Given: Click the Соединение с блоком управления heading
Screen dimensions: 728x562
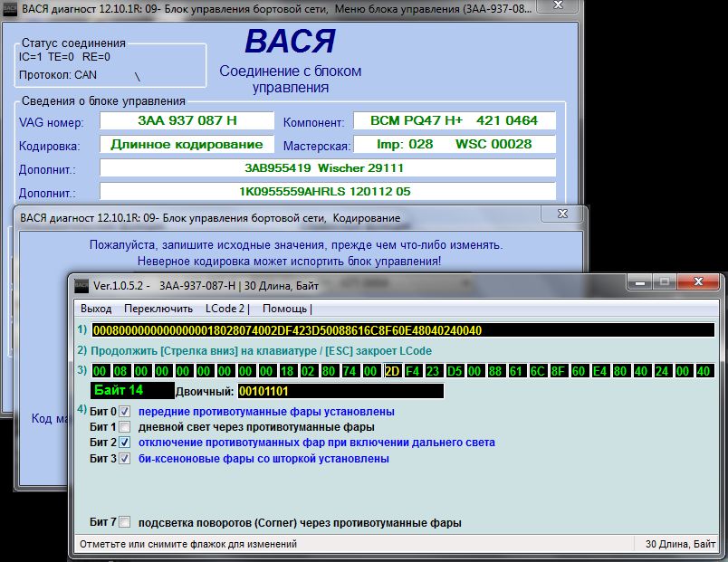Looking at the screenshot, I should pyautogui.click(x=291, y=80).
